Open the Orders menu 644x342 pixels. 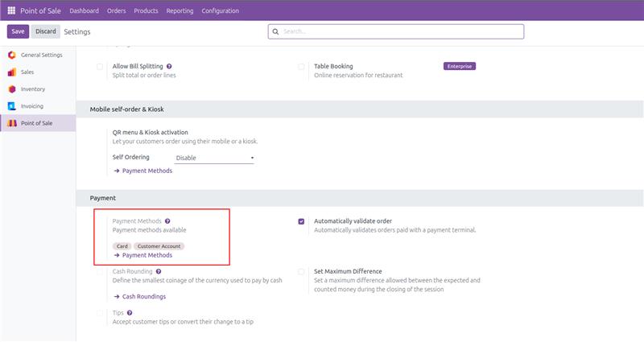[x=116, y=10]
